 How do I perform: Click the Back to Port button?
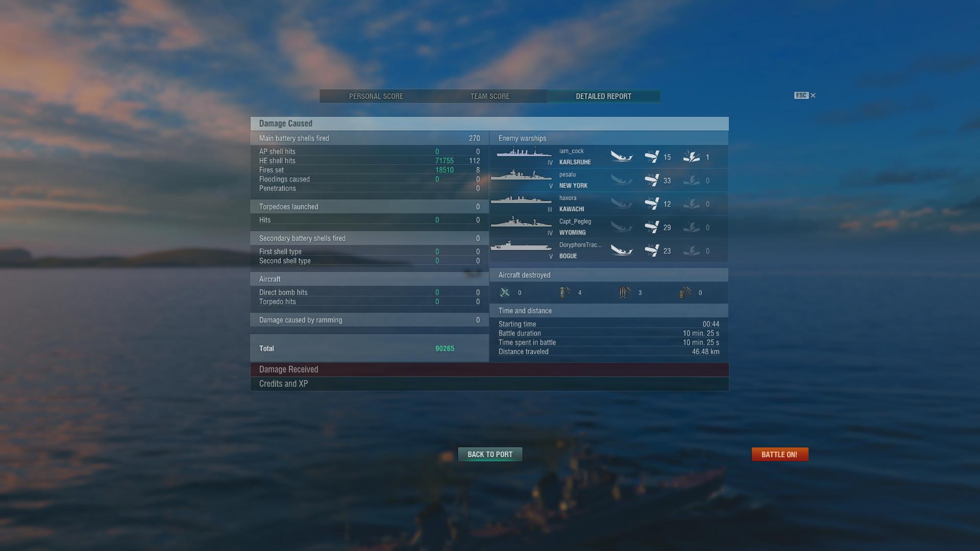490,454
